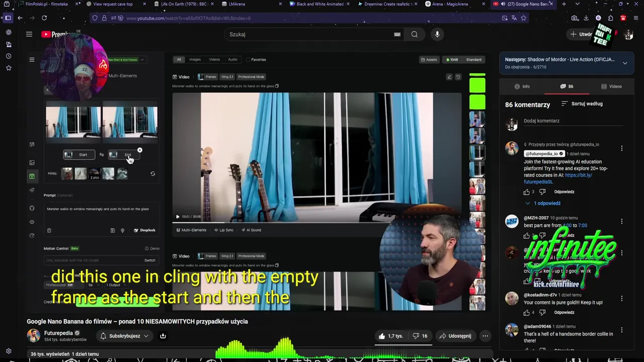The image size is (644, 362).
Task: Click the site info shield icon in address bar
Action: coord(95,18)
